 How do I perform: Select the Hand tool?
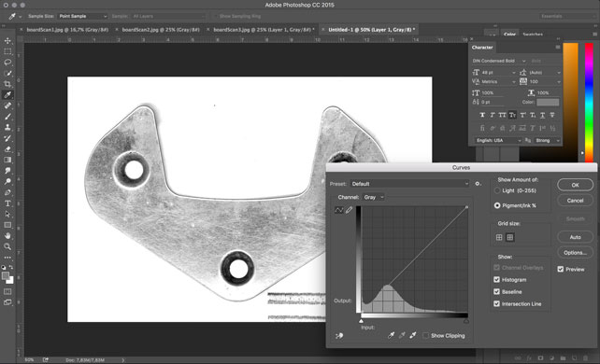(x=7, y=236)
